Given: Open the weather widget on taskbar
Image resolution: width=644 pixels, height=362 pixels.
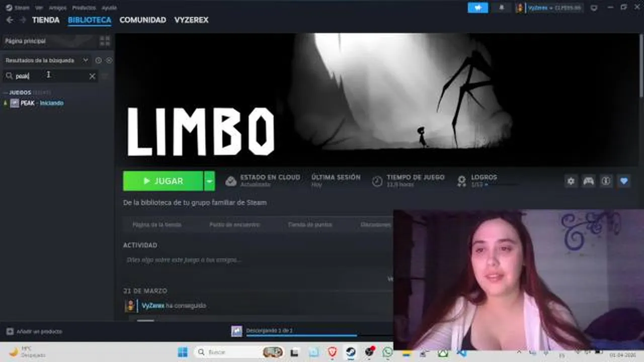Looking at the screenshot, I should pyautogui.click(x=27, y=352).
